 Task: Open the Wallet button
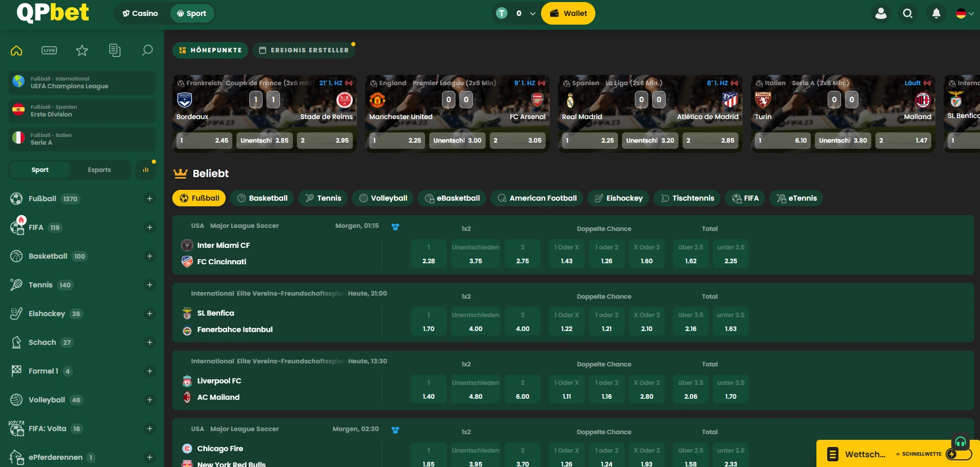click(568, 13)
